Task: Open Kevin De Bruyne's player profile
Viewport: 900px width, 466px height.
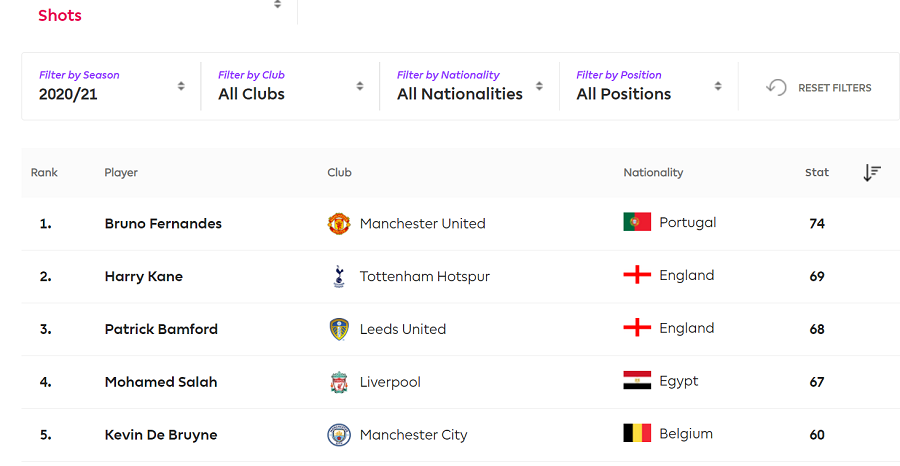Action: click(x=161, y=435)
